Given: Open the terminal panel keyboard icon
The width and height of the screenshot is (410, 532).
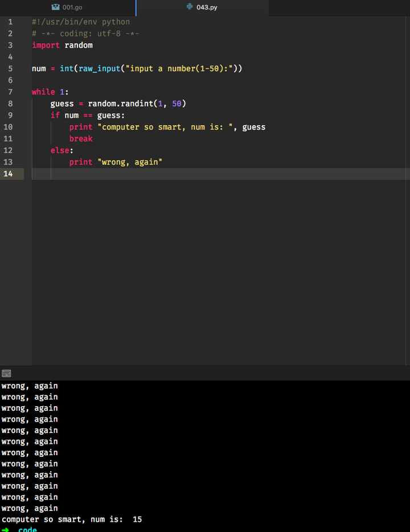Looking at the screenshot, I should 6,373.
